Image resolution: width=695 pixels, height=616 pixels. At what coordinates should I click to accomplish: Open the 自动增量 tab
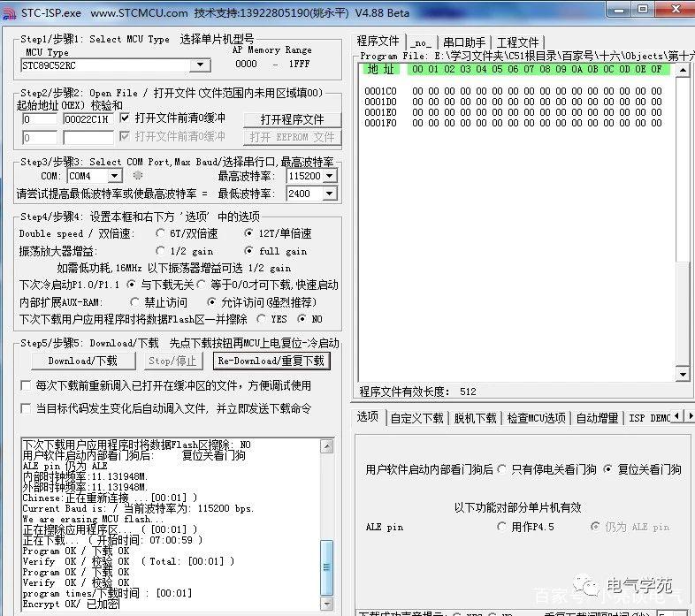pyautogui.click(x=597, y=418)
